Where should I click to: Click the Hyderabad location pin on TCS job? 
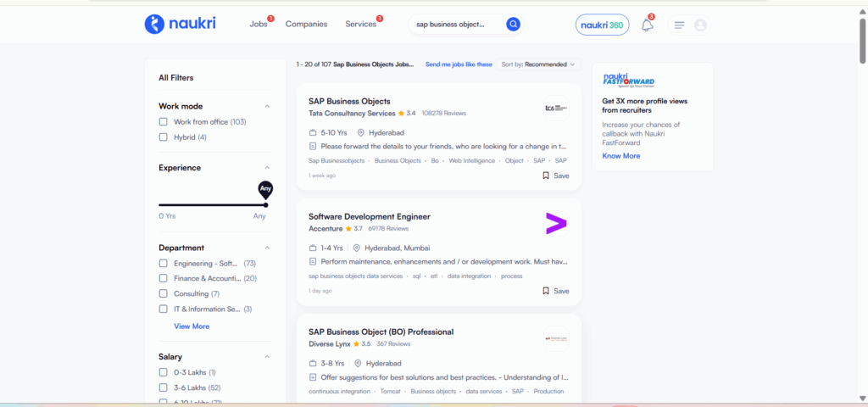tap(361, 133)
